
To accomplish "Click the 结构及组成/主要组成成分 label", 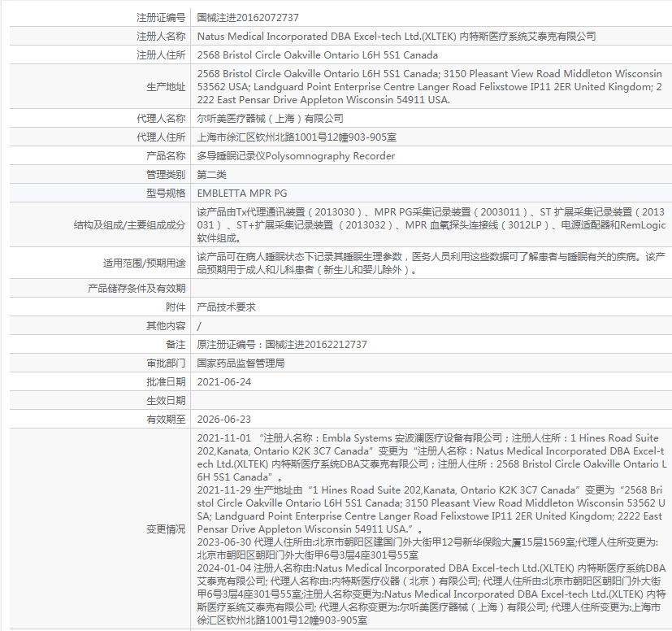I will 129,225.
